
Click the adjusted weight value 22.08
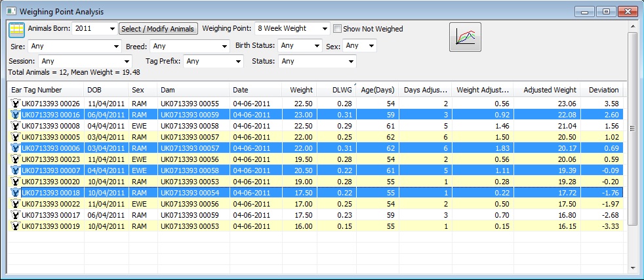click(567, 115)
